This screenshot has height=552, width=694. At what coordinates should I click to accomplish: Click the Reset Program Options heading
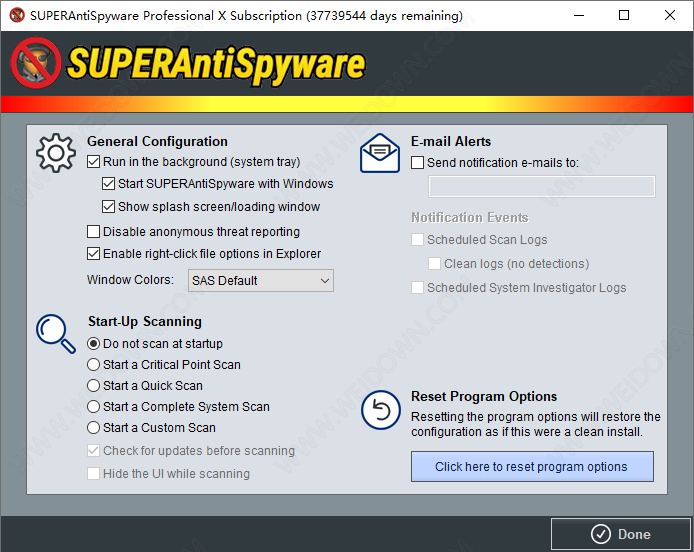pos(484,396)
